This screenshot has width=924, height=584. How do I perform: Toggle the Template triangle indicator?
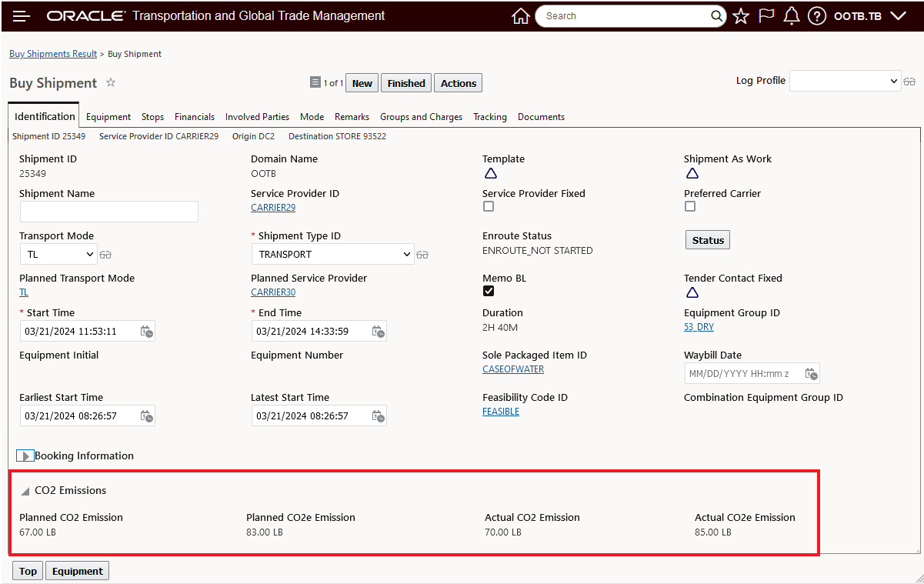point(491,173)
